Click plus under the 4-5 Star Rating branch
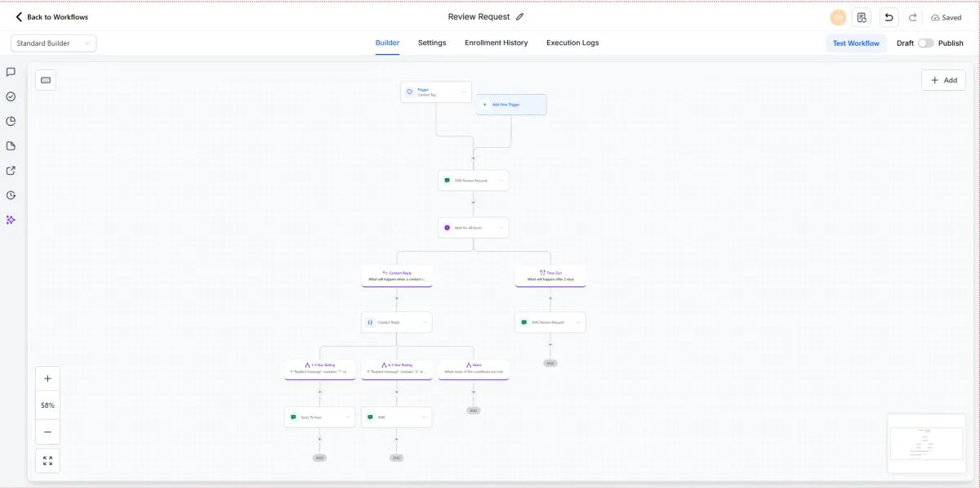The image size is (980, 488). 397,392
